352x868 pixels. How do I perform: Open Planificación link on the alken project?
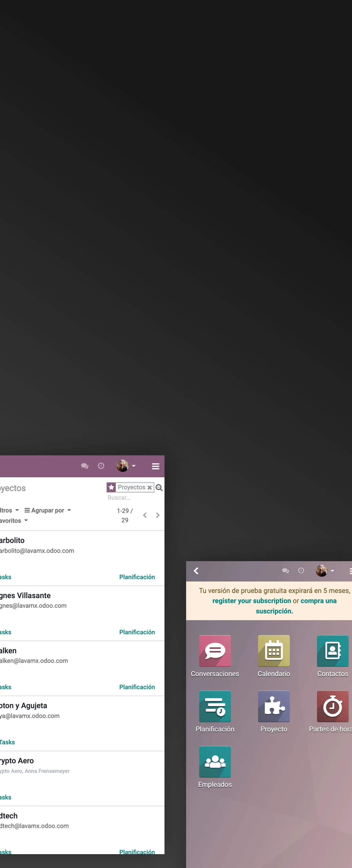[x=137, y=687]
